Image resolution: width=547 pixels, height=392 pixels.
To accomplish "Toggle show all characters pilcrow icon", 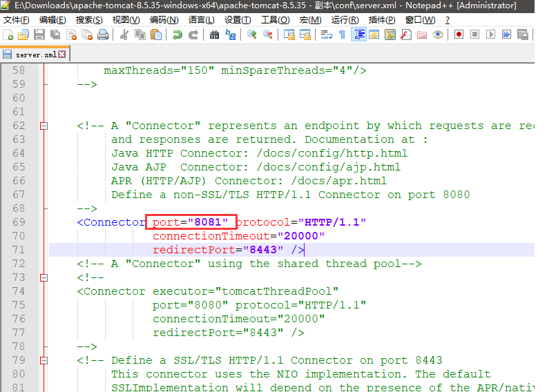I will [342, 35].
